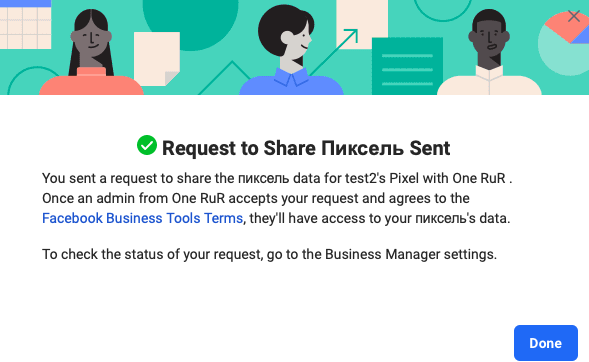589x362 pixels.
Task: Click 'Business Manager settings' text
Action: pos(411,254)
